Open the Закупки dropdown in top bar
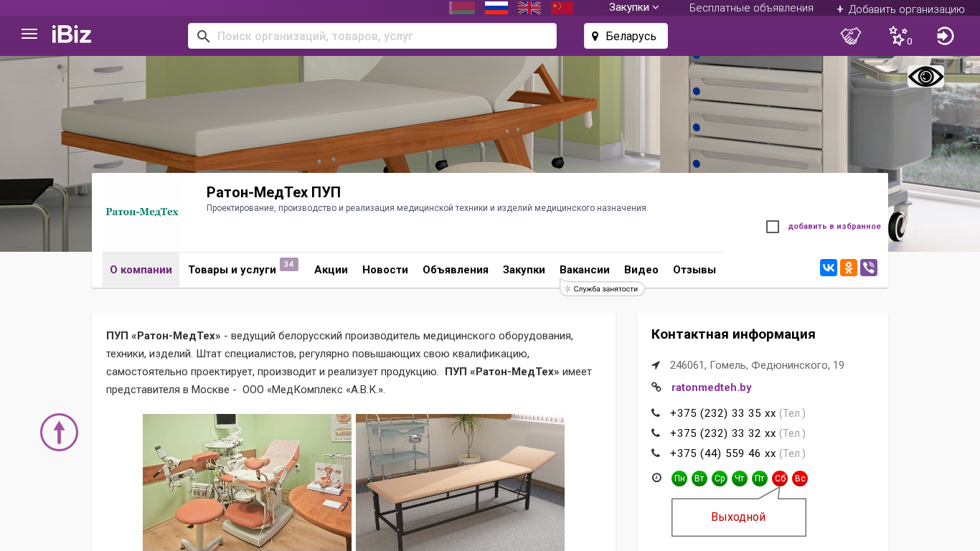The image size is (980, 551). [634, 8]
